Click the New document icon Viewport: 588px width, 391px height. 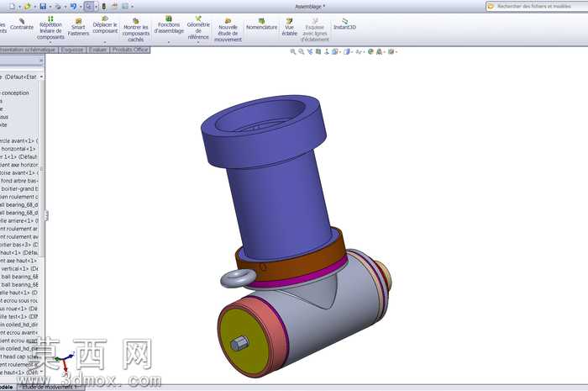pos(13,7)
